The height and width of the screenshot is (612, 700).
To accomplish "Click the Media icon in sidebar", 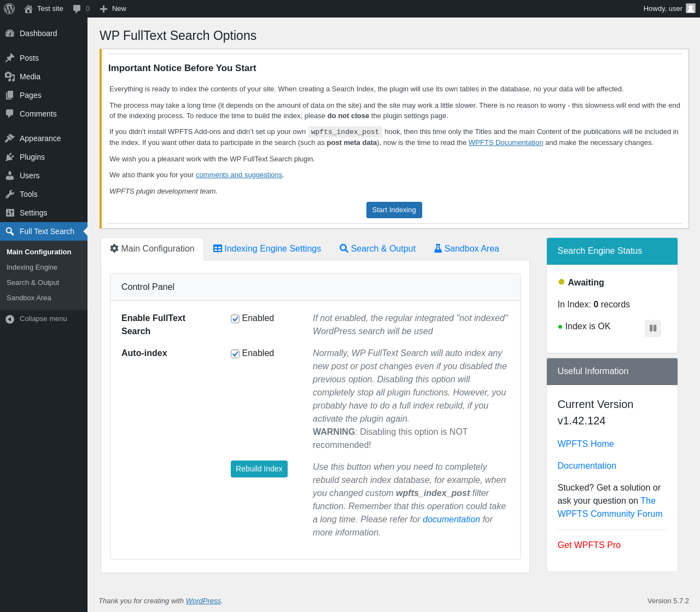I will coord(10,77).
